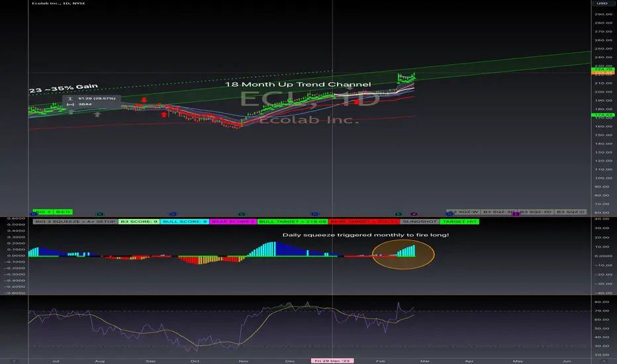The width and height of the screenshot is (617, 364).
Task: Click the dividend marker icon below Nov candles
Action: point(242,214)
